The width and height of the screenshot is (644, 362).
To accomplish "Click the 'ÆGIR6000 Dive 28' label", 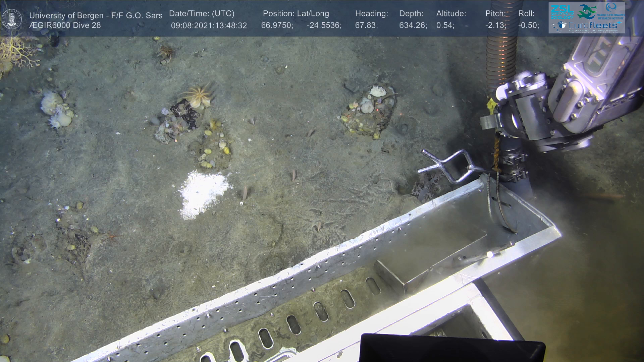I will coord(65,25).
